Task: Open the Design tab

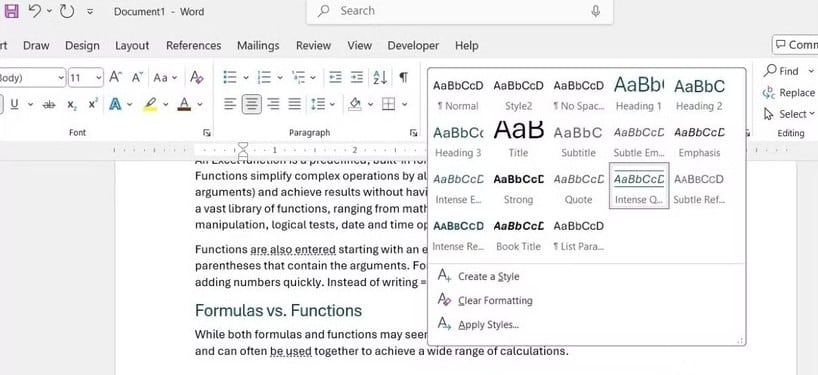Action: point(82,46)
